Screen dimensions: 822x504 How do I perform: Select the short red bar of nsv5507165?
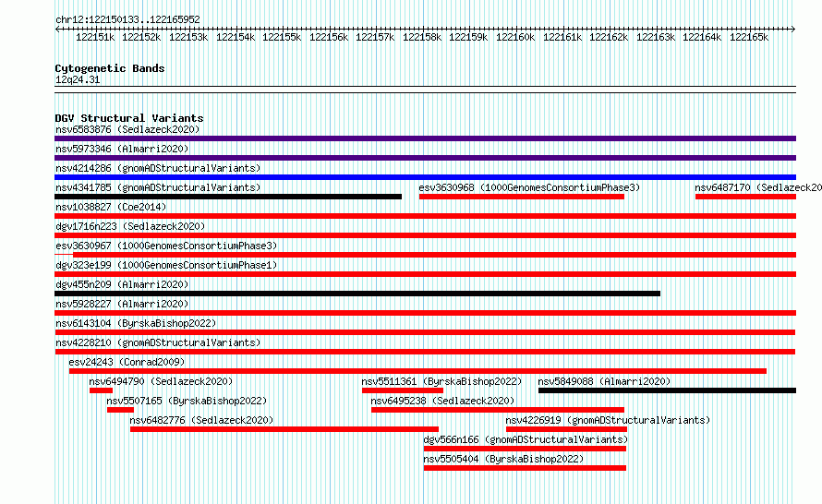(120, 410)
